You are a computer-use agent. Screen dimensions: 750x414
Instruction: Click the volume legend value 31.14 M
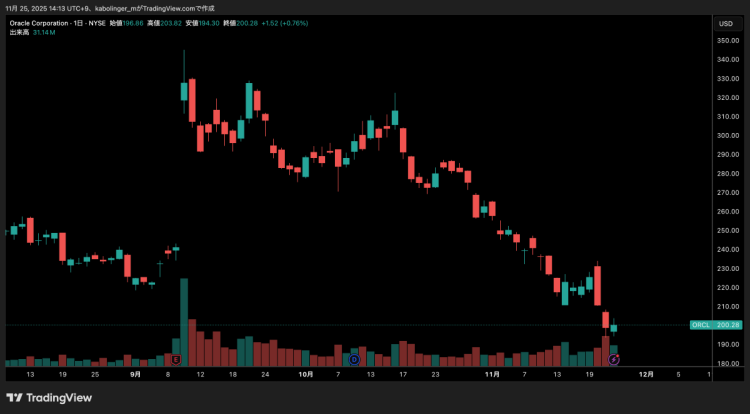coord(44,31)
